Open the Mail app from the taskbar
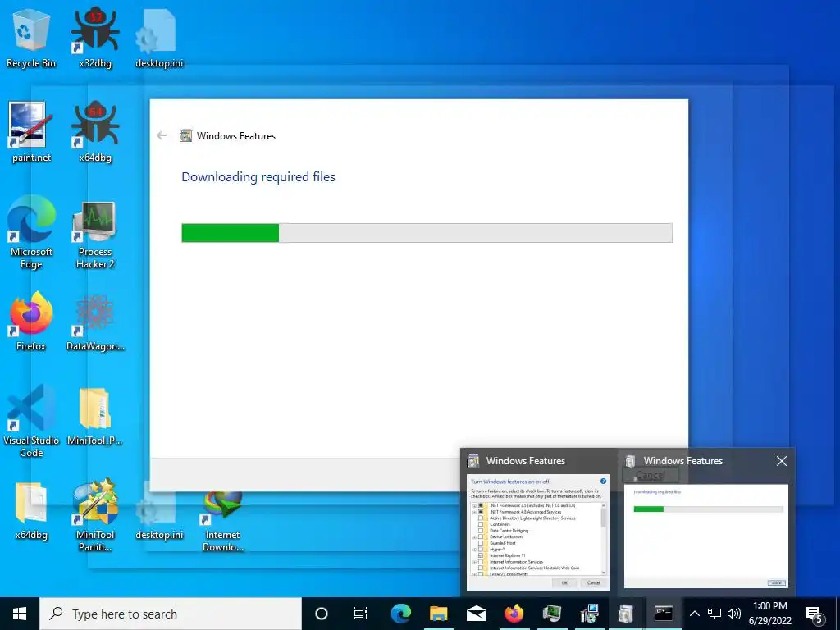This screenshot has height=630, width=840. coord(477,614)
